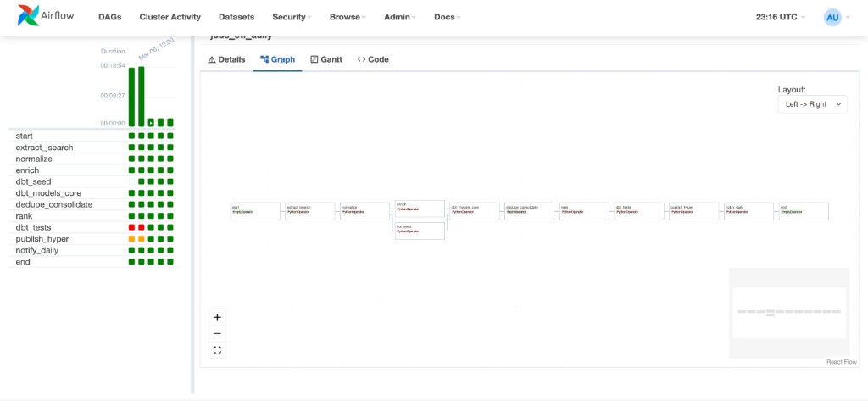Viewport: 868px width, 401px height.
Task: Select the enrich node in the graph
Action: 420,209
